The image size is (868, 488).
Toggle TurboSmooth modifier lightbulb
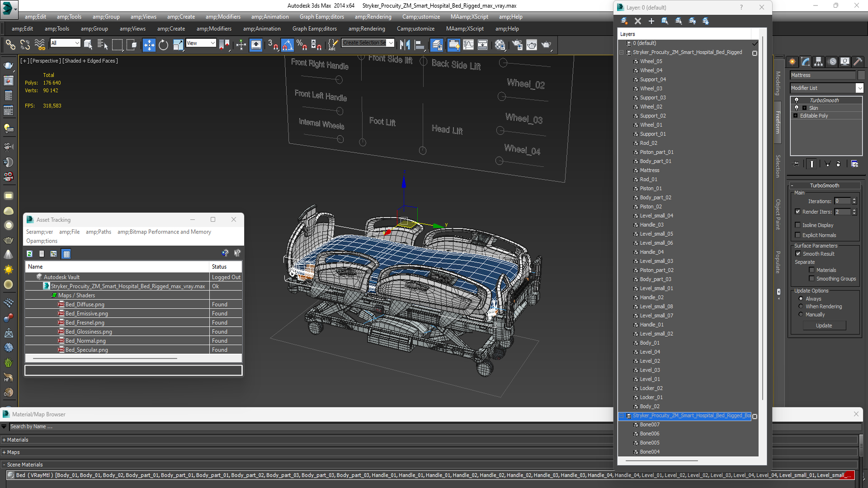pyautogui.click(x=797, y=100)
